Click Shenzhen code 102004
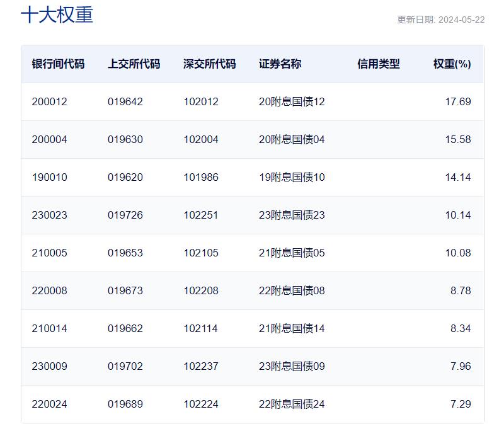The image size is (504, 436). click(201, 139)
